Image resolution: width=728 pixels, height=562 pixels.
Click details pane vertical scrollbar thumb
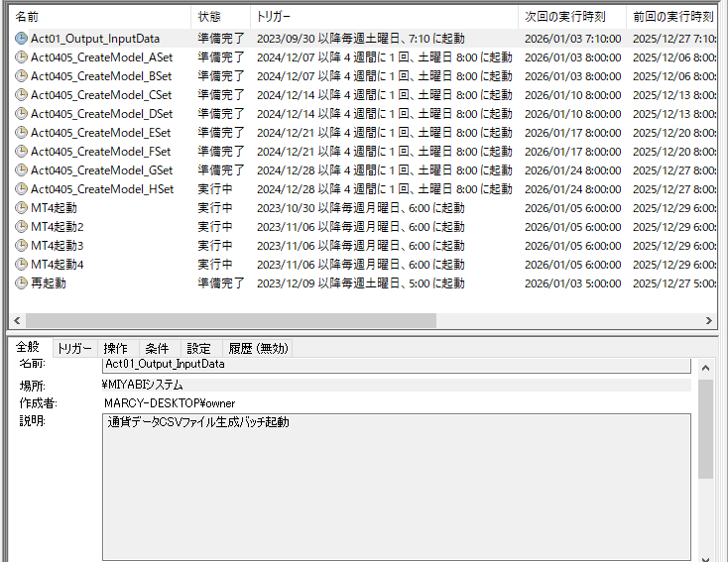(706, 429)
